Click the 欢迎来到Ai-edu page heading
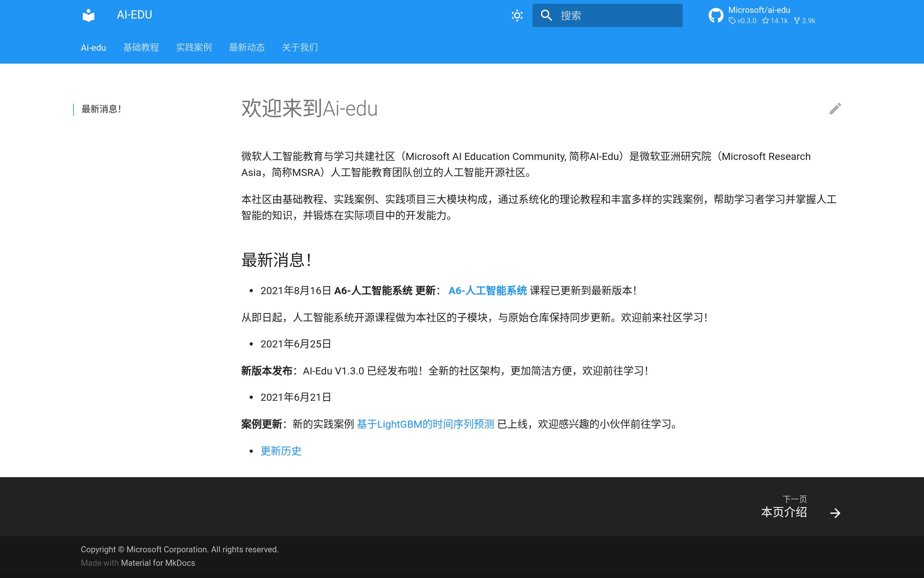Screen dimensions: 924x578 (310, 109)
